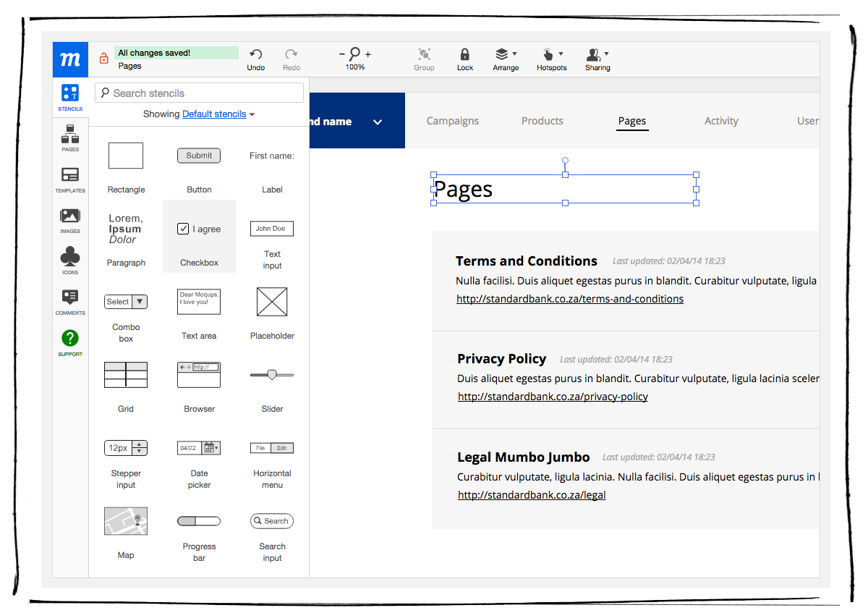Zoom in with the plus button

point(368,54)
